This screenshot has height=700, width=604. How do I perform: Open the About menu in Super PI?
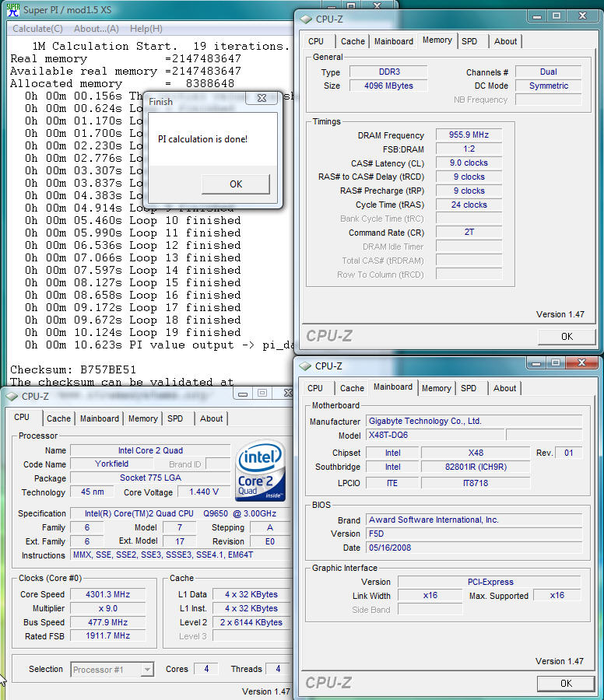[x=97, y=29]
